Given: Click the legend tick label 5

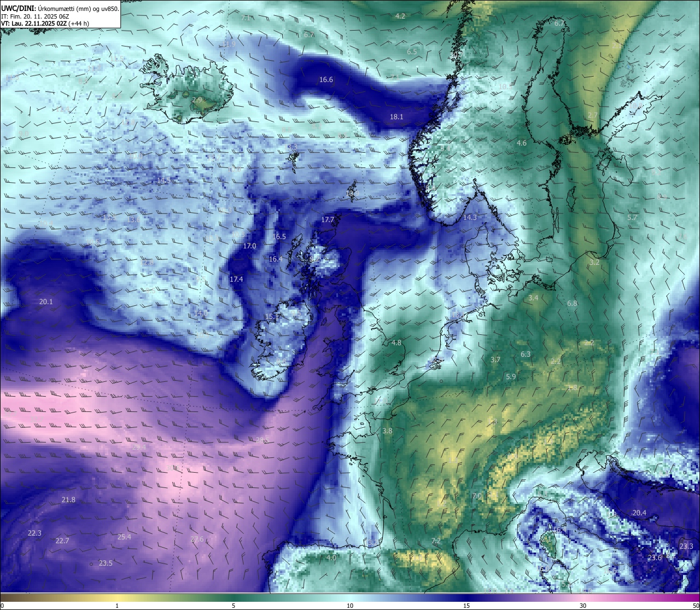Looking at the screenshot, I should pos(234,606).
